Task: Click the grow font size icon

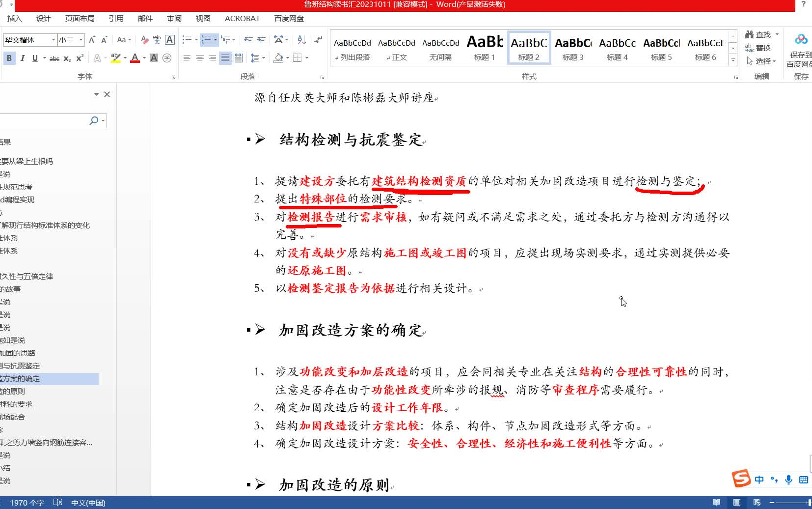Action: coord(92,40)
